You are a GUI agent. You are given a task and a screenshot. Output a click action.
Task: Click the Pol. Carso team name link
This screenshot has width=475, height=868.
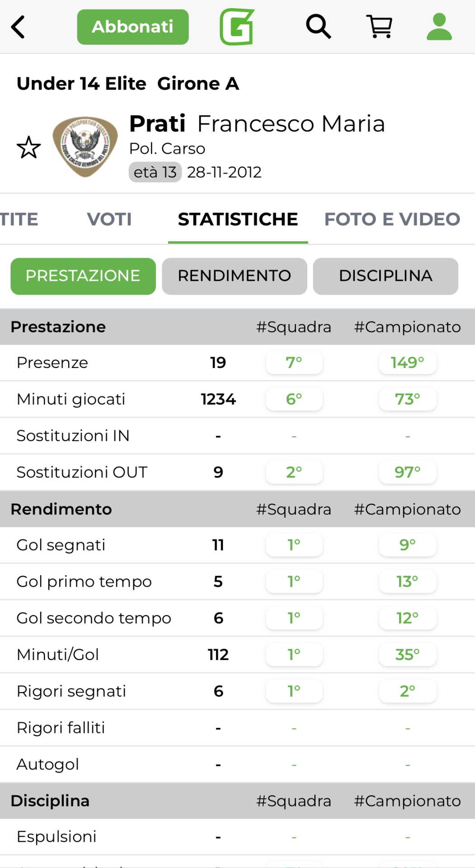click(x=167, y=149)
